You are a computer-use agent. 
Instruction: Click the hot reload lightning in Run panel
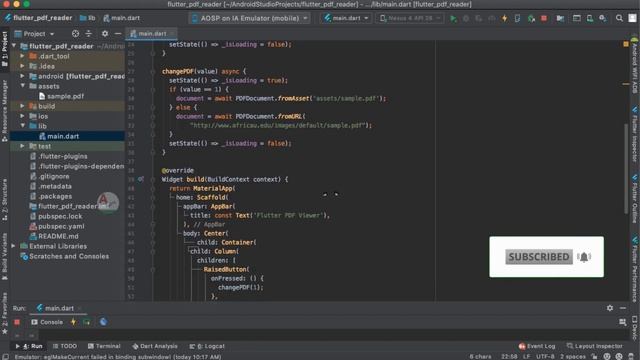tap(73, 322)
